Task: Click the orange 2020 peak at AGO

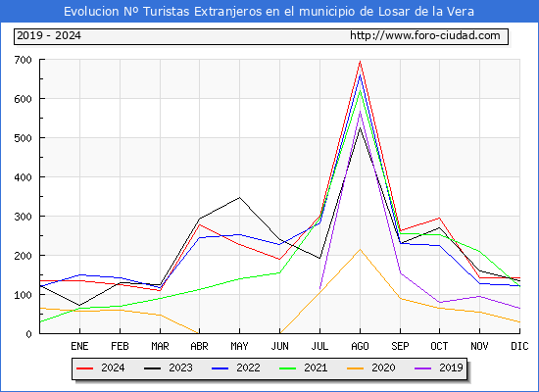Action: click(360, 249)
